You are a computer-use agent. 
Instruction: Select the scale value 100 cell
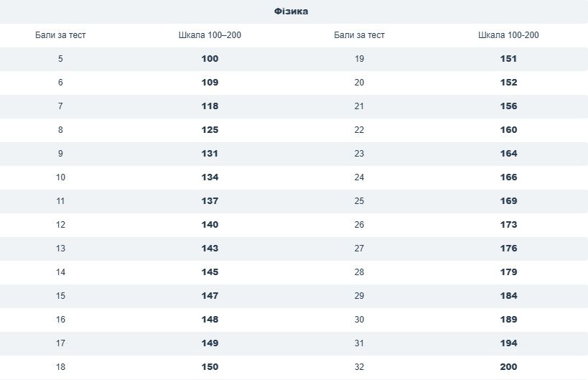coord(210,59)
